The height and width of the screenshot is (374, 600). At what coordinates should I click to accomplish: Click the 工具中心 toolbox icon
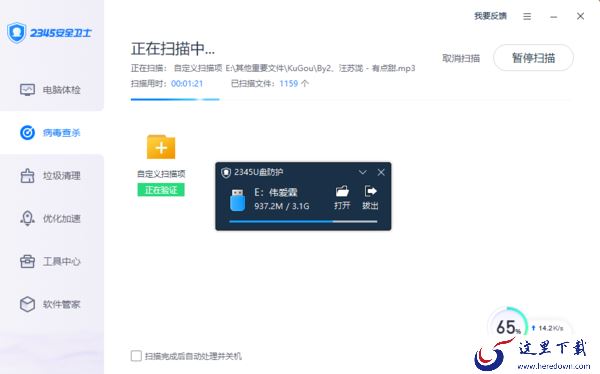coord(27,261)
